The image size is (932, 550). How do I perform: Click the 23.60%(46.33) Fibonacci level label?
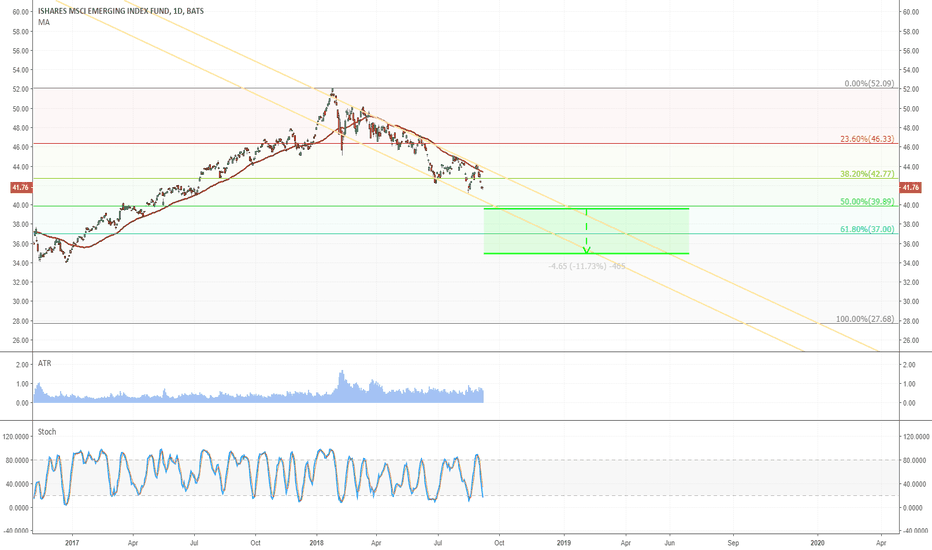click(867, 139)
